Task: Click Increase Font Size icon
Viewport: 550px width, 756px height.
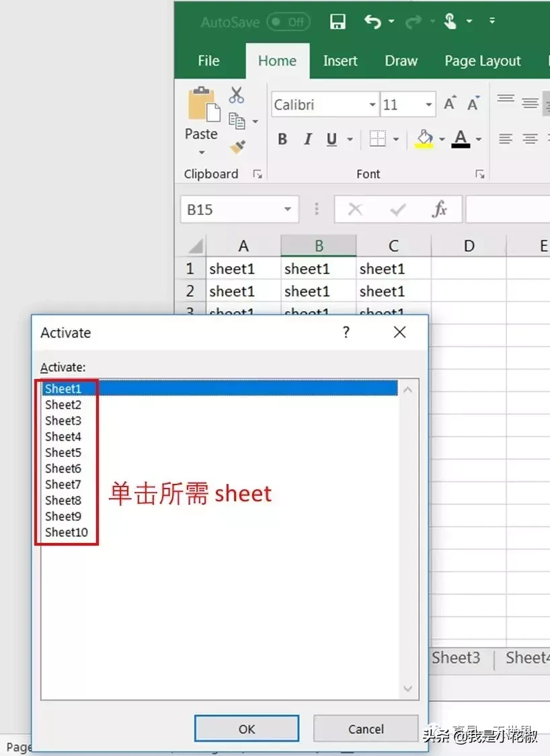Action: (450, 103)
